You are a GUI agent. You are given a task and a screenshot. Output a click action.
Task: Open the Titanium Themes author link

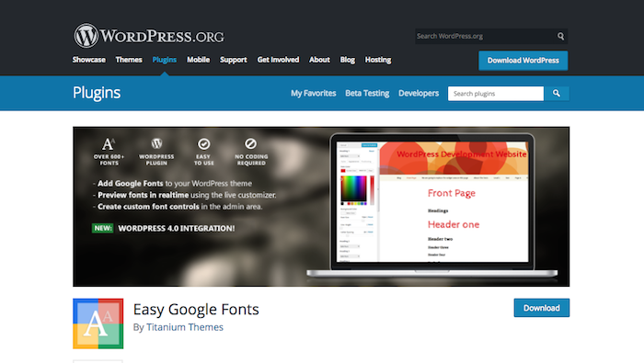click(185, 327)
